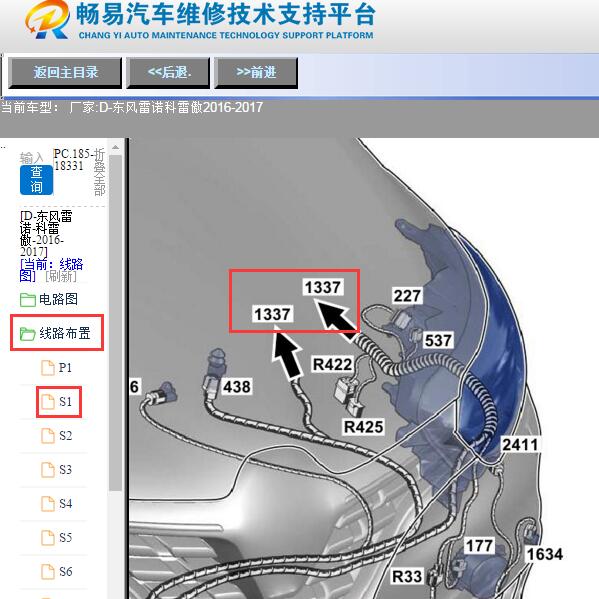
Task: Click the sidebar vertical scrollbar thumb
Action: [115, 323]
